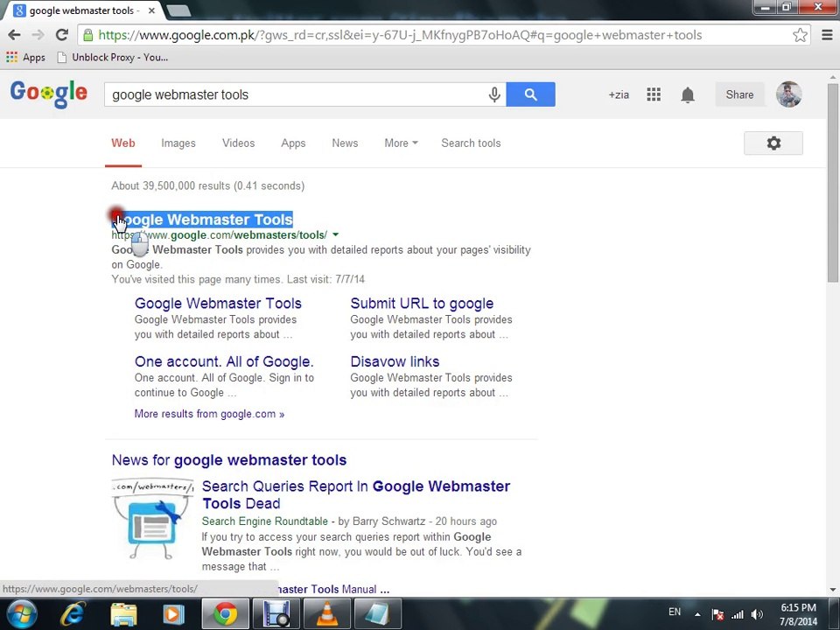Open File Explorer folder taskbar icon
Image resolution: width=840 pixels, height=630 pixels.
pyautogui.click(x=123, y=614)
